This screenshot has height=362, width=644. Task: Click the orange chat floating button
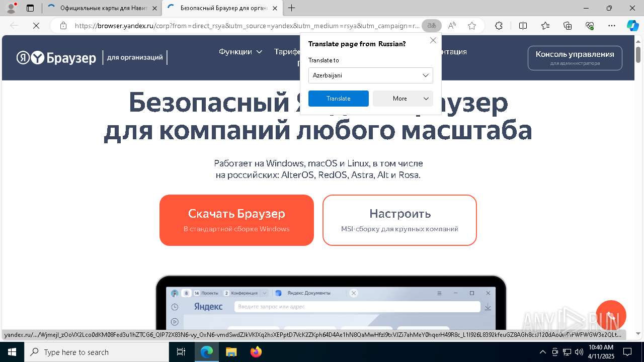[x=611, y=315]
